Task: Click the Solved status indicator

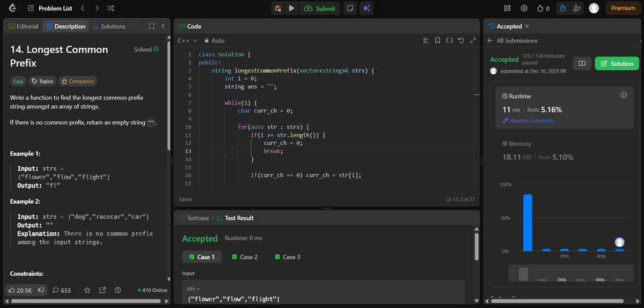Action: [x=146, y=49]
